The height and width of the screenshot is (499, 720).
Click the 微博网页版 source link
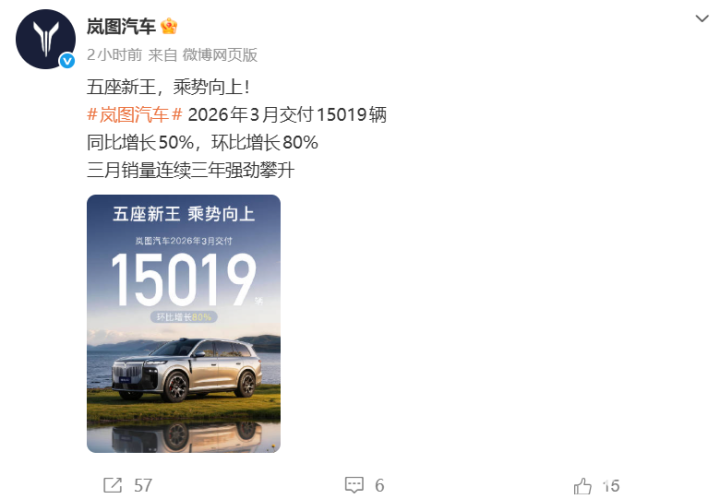[220, 55]
